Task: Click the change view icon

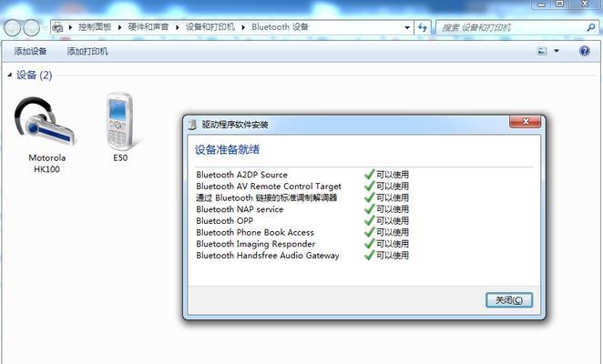Action: tap(542, 51)
